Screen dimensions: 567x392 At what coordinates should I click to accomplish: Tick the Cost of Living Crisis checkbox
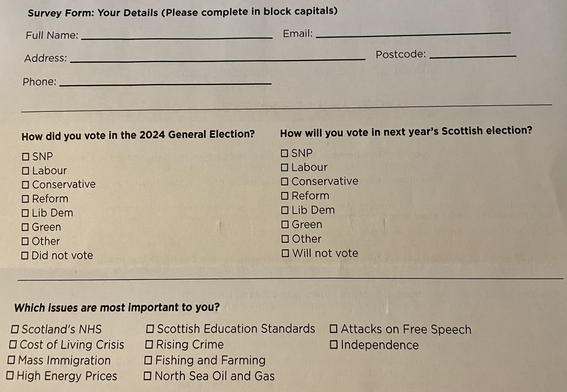click(13, 345)
